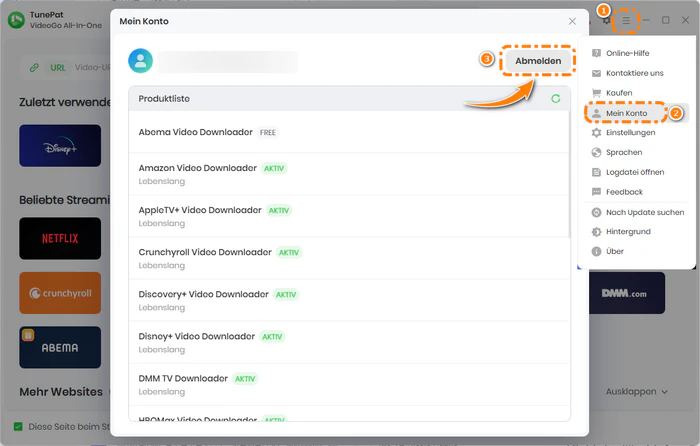Open the Crunchyroll streaming tile

pos(60,293)
